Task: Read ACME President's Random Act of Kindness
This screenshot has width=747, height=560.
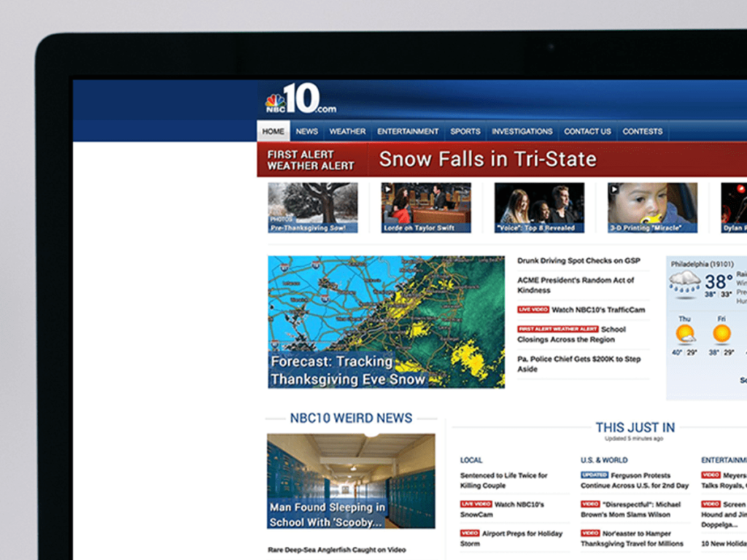Action: (576, 285)
